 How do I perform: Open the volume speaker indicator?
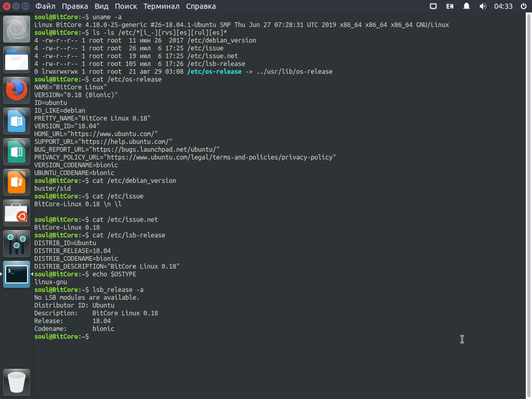(x=483, y=6)
